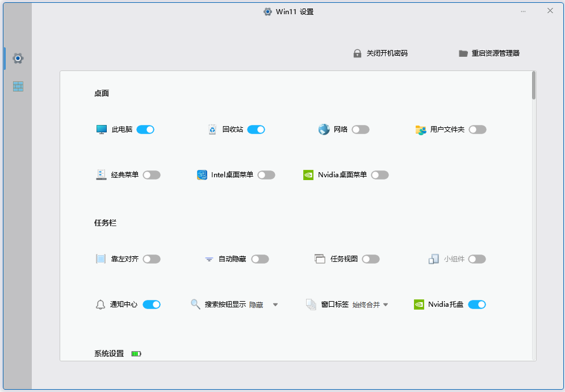Screen dimensions: 565x392
Task: Expand the 搜索按钮显示 dropdown arrow
Action: coord(275,305)
